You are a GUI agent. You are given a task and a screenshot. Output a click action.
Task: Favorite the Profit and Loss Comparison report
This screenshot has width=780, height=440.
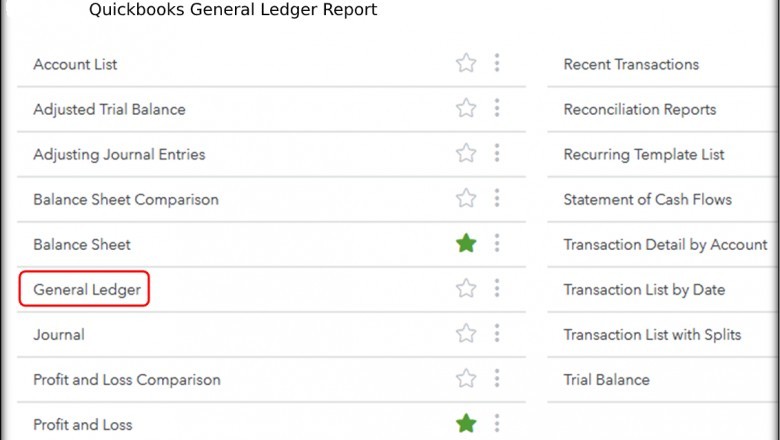click(x=466, y=379)
